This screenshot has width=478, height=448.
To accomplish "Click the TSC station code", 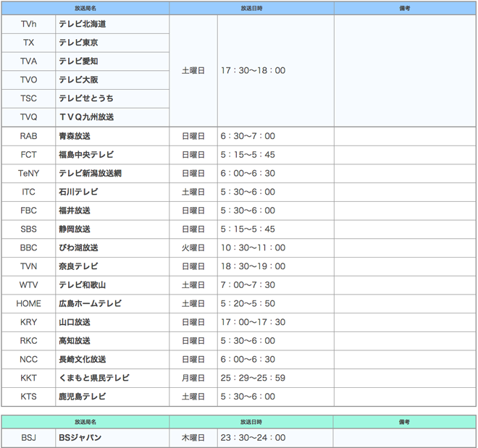I will pos(29,98).
